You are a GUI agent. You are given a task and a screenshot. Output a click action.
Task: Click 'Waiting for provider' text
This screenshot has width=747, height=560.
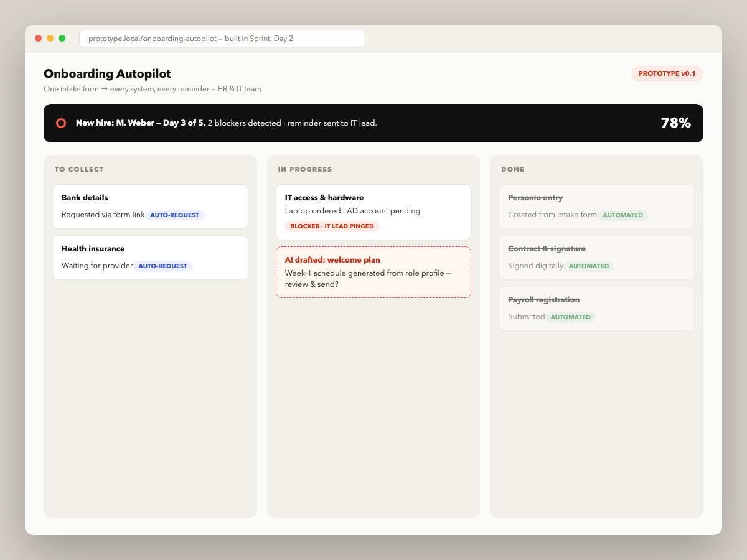pyautogui.click(x=97, y=266)
